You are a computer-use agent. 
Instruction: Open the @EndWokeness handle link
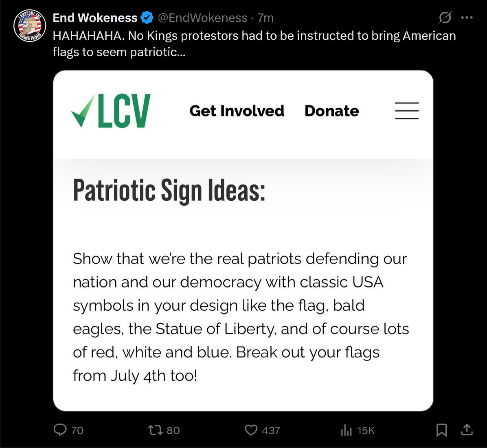point(202,18)
